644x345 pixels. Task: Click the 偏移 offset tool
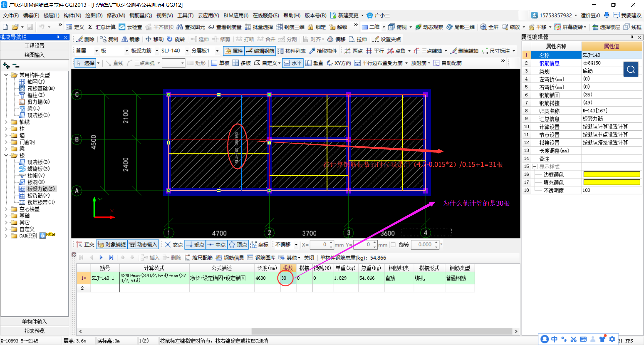tap(336, 39)
